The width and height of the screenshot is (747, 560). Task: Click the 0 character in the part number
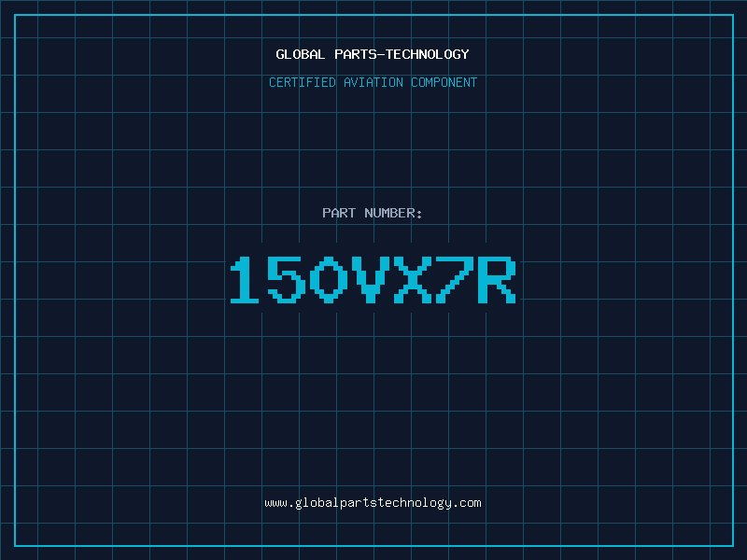[329, 280]
